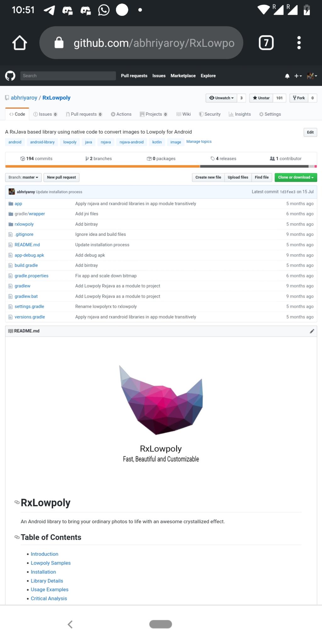322x644 pixels.
Task: Select the Code tab
Action: point(17,114)
